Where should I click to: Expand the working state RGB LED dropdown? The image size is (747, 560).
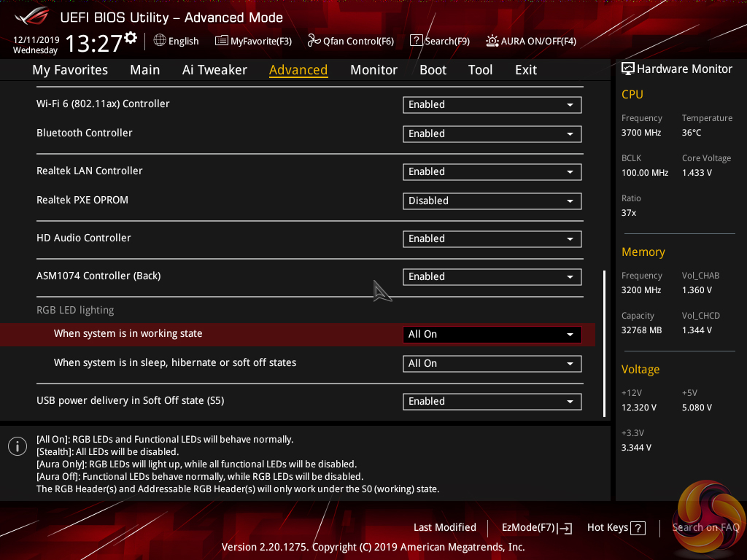pyautogui.click(x=492, y=335)
